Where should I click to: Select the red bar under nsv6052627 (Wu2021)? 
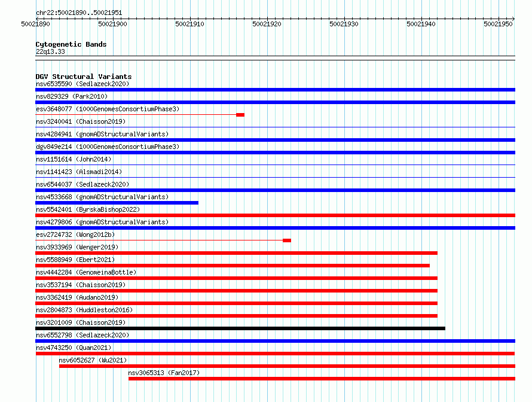tap(287, 366)
